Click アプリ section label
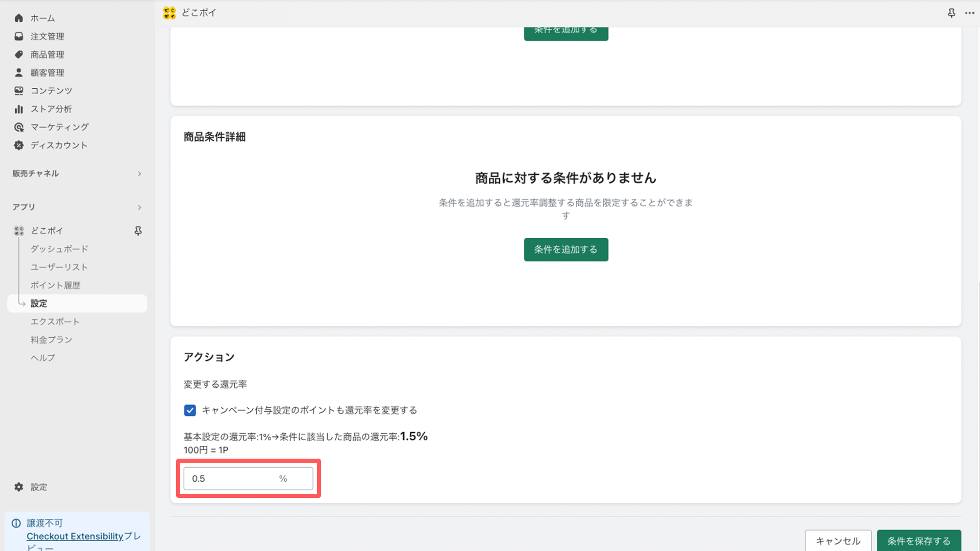 coord(23,207)
